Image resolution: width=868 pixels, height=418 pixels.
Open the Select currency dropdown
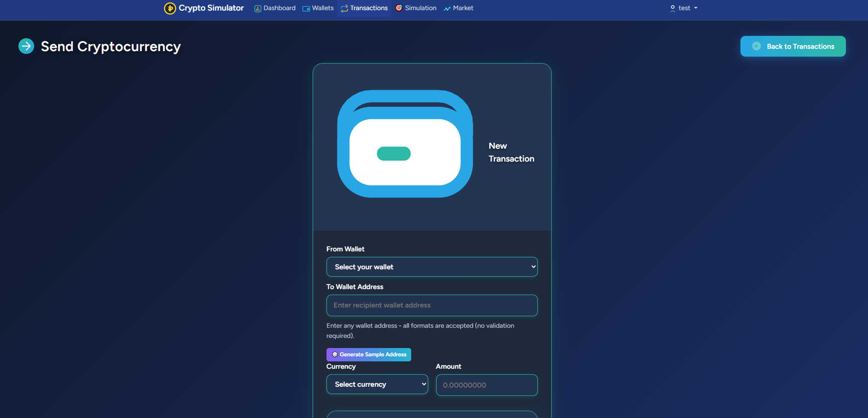(377, 384)
